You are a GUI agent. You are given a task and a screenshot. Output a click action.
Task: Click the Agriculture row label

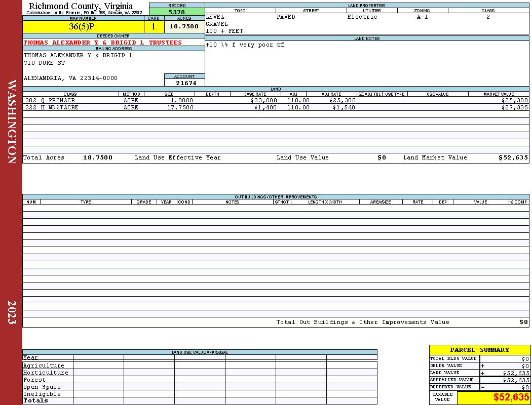point(44,366)
